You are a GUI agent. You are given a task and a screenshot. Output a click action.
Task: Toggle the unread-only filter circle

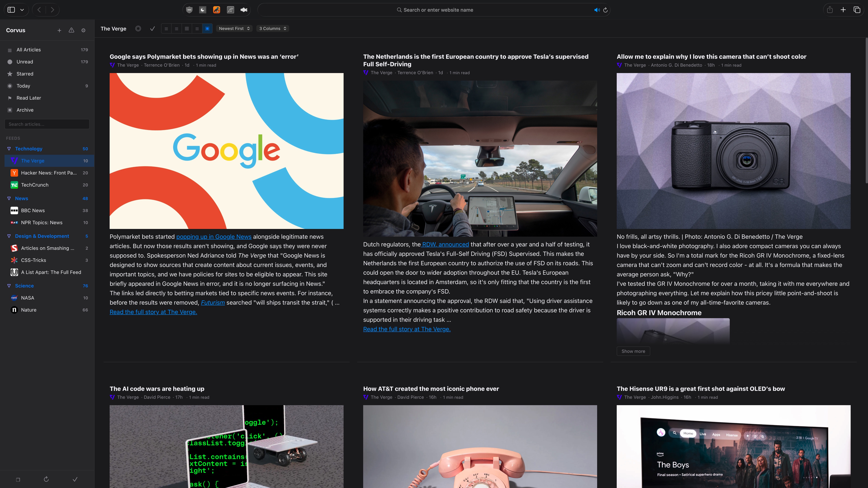click(138, 29)
